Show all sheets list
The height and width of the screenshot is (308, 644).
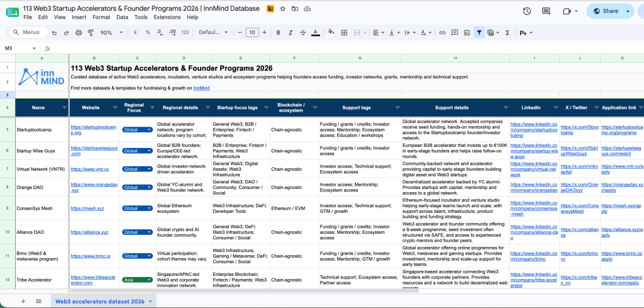(x=38, y=302)
